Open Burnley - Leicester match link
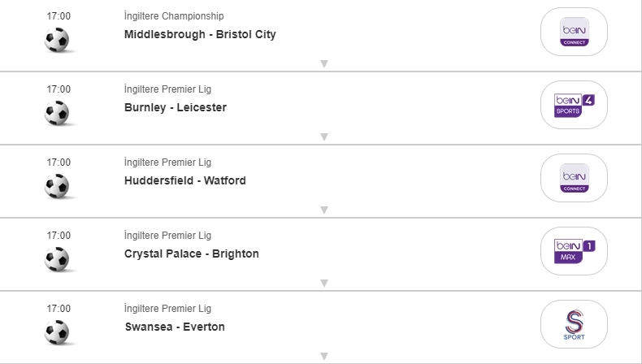 click(x=176, y=107)
